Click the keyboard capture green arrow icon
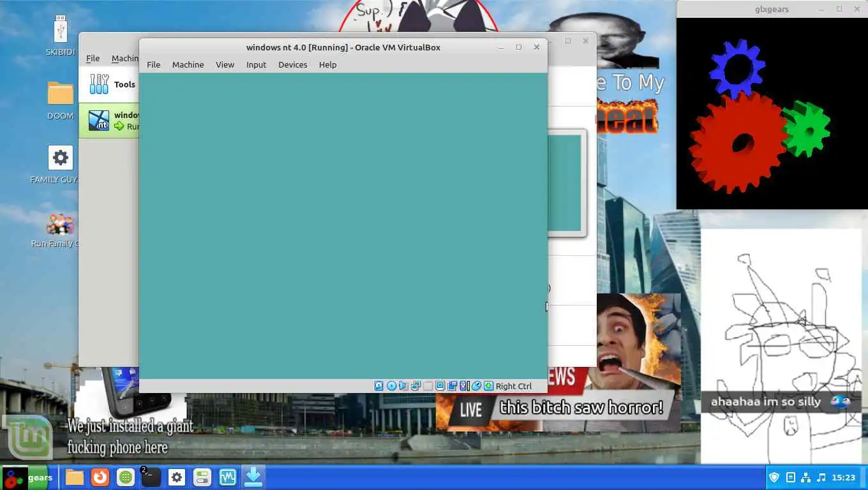The image size is (868, 490). pos(489,386)
